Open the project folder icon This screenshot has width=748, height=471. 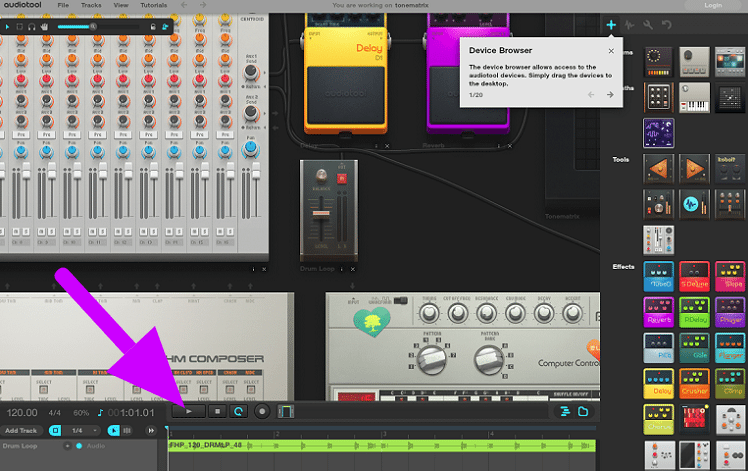583,411
